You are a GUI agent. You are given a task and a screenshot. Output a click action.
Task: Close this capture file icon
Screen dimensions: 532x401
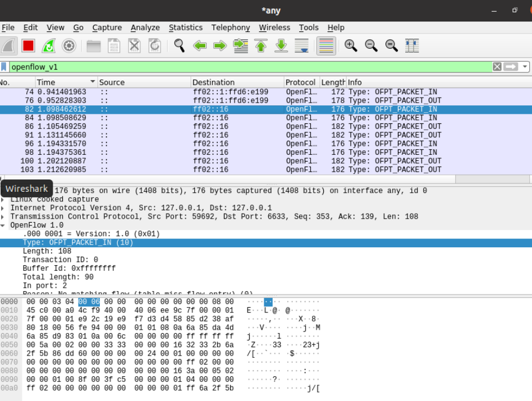tap(134, 45)
